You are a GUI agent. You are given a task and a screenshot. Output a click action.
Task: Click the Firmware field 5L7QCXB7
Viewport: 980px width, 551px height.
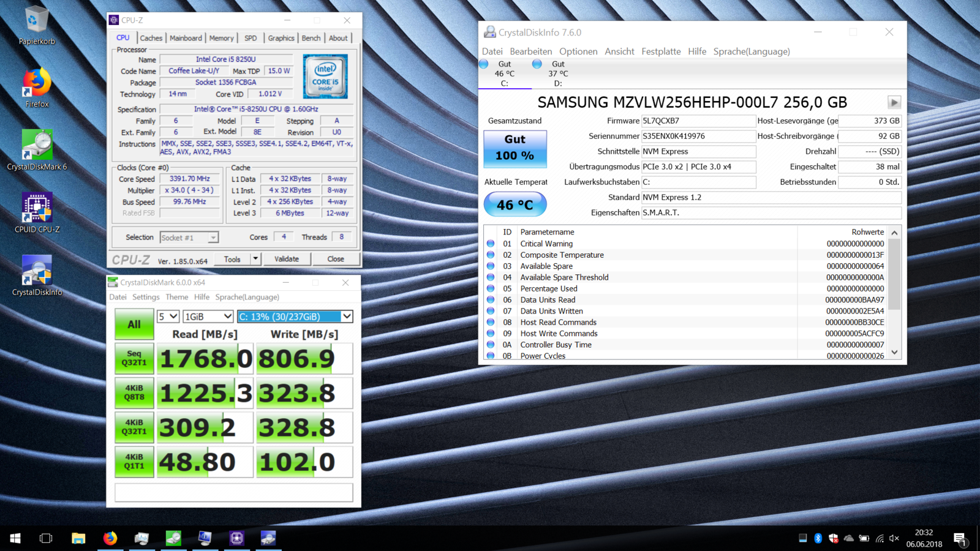pos(698,121)
